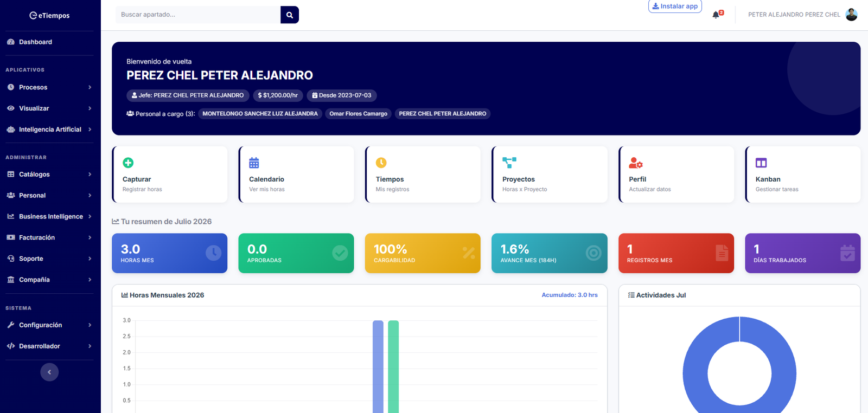Click the eTiempos logo icon
Screen dimensions: 868x413
33,15
